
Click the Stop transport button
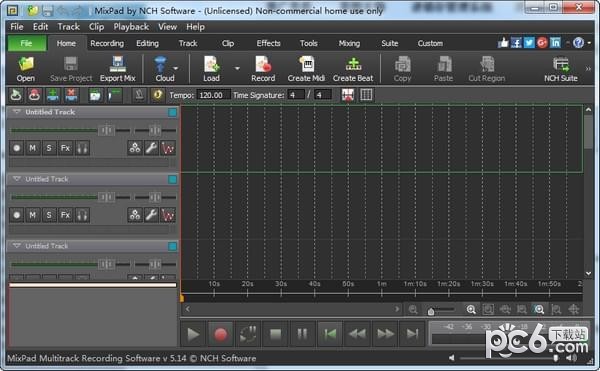276,334
